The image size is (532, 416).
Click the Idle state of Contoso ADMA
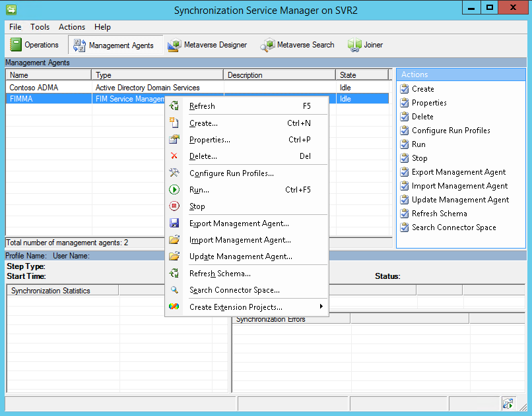click(x=345, y=88)
